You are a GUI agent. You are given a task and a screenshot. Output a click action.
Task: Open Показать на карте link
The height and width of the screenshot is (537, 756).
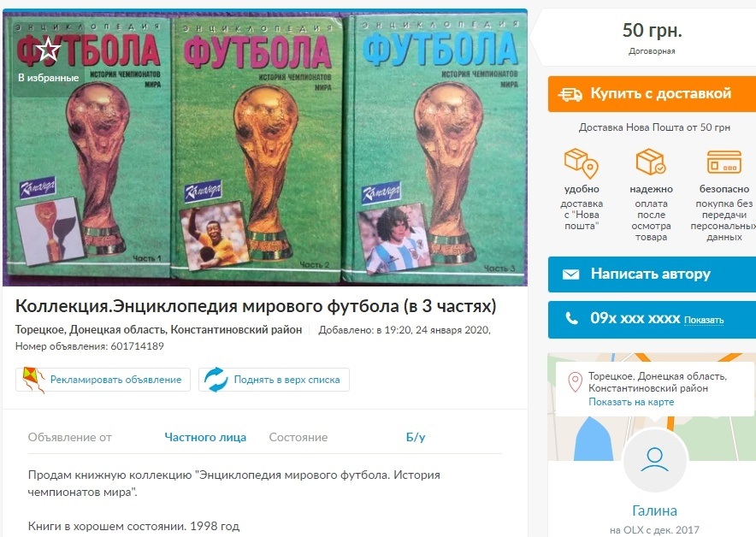pyautogui.click(x=631, y=402)
